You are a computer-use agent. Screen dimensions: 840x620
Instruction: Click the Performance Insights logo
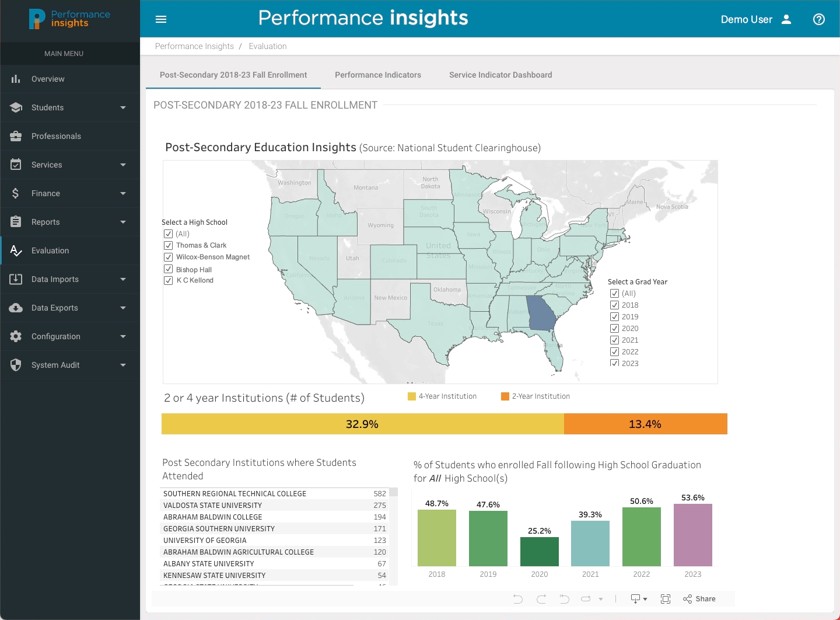(x=69, y=19)
